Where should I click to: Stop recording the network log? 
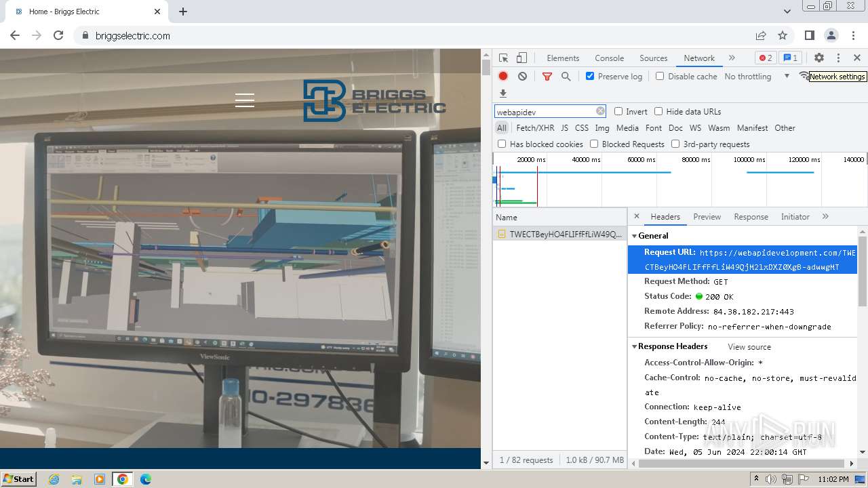coord(503,77)
